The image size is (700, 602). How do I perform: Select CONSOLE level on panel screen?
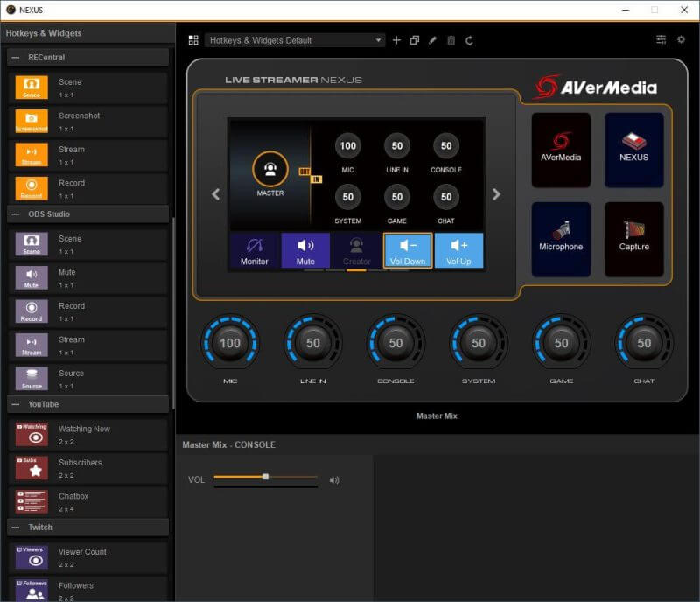pos(446,145)
